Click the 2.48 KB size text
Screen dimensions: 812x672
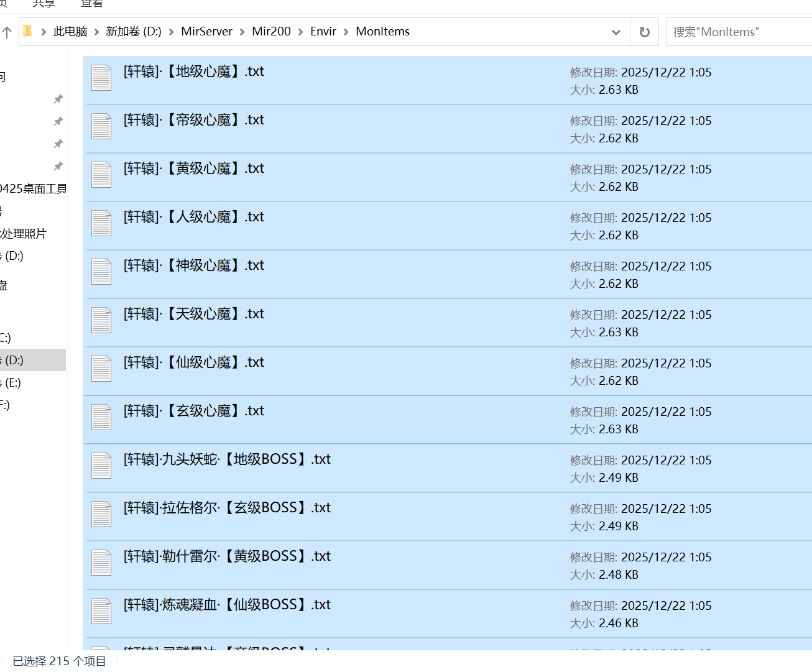[x=619, y=575]
